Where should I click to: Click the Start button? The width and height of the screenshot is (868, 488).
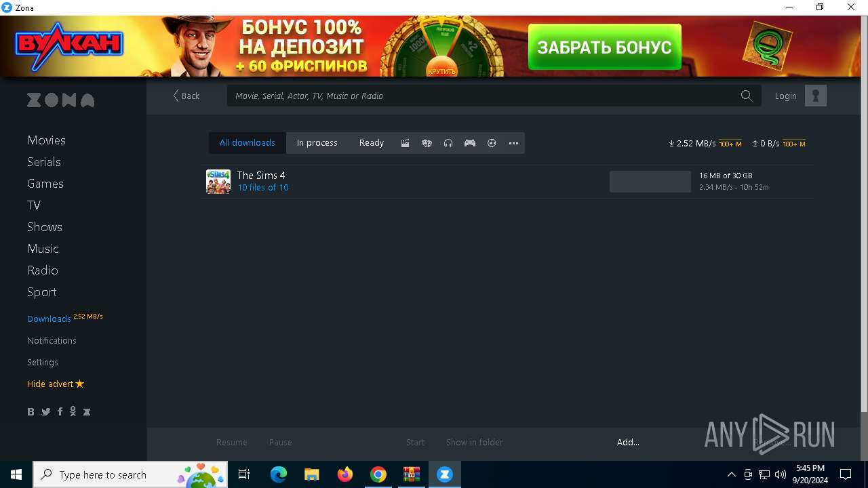(x=416, y=442)
